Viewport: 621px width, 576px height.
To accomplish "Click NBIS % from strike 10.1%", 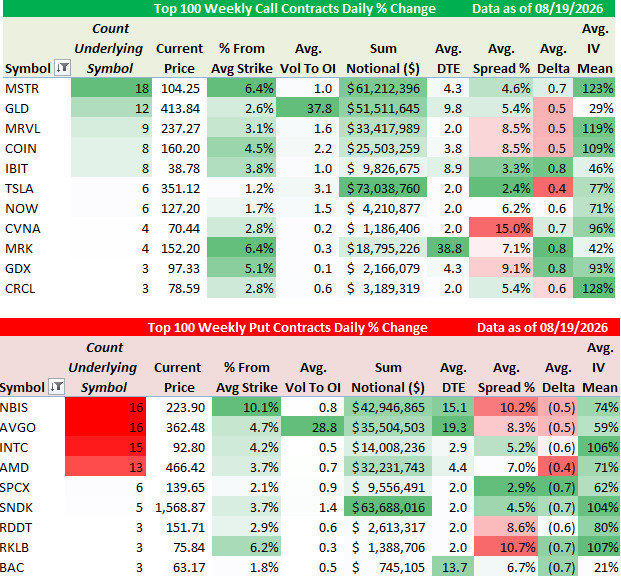I will (x=246, y=407).
